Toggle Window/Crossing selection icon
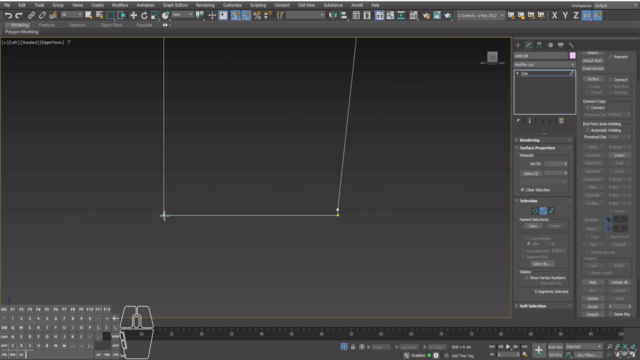 point(121,16)
